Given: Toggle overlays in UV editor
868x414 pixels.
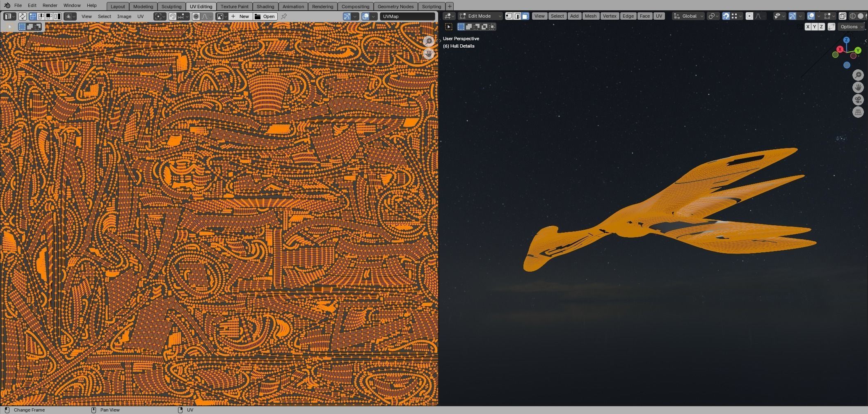Looking at the screenshot, I should coord(365,16).
